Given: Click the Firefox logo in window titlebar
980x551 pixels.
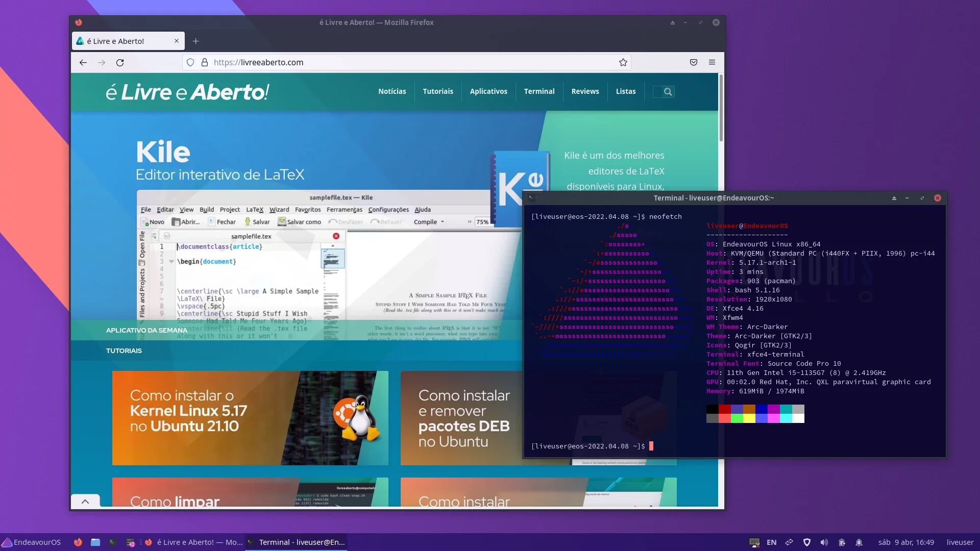Looking at the screenshot, I should click(78, 22).
